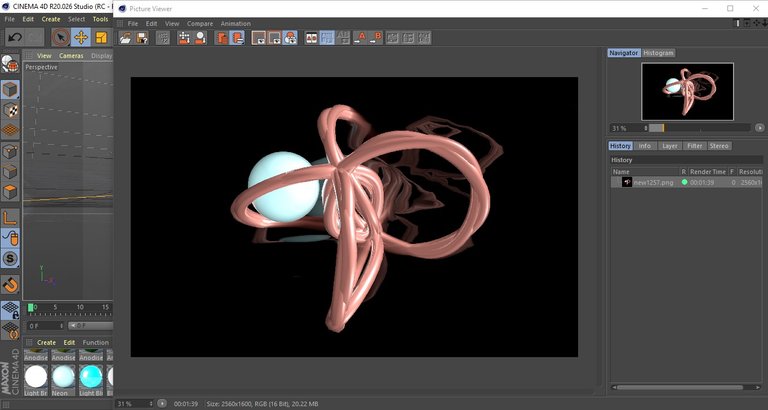The height and width of the screenshot is (410, 768).
Task: Select the yellow Scale tool icon
Action: click(101, 37)
